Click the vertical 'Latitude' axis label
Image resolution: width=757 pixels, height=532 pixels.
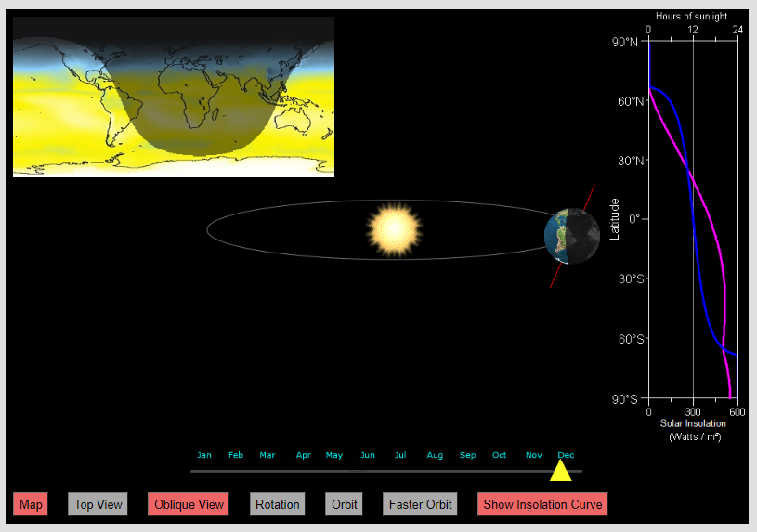click(614, 219)
